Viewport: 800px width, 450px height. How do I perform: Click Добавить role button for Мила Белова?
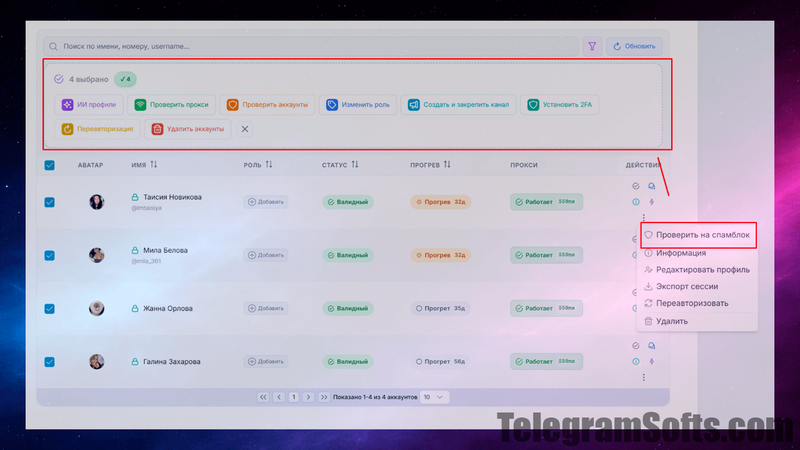pyautogui.click(x=266, y=255)
